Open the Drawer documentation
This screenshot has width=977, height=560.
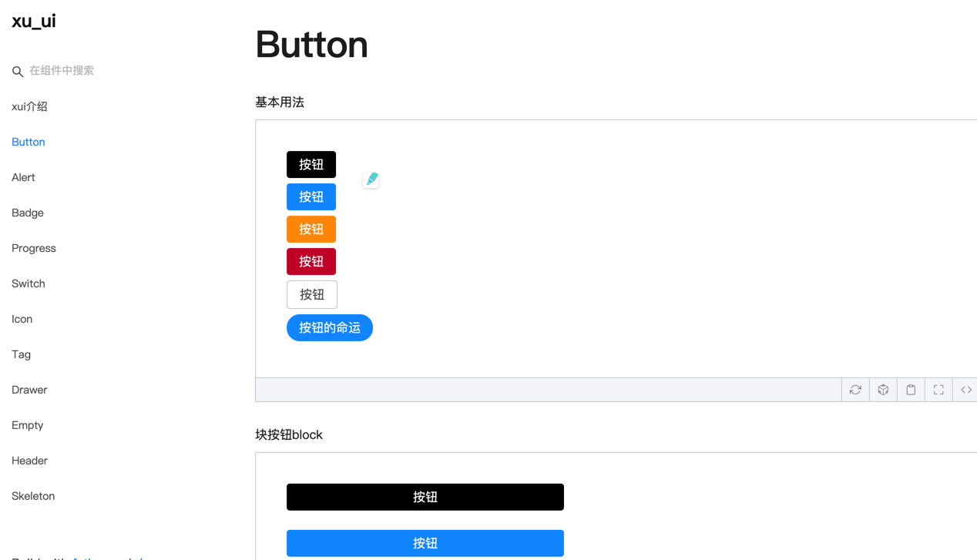pyautogui.click(x=29, y=390)
